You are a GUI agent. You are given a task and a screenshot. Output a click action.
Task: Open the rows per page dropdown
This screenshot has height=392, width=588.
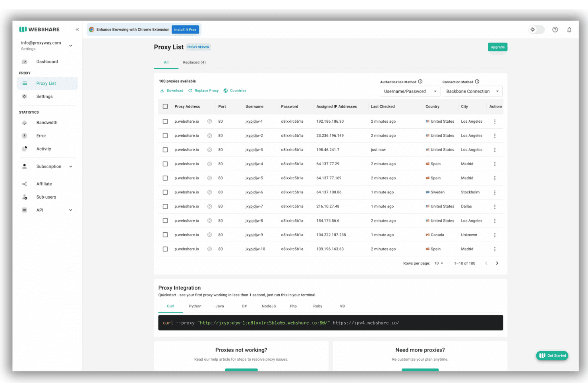point(439,263)
